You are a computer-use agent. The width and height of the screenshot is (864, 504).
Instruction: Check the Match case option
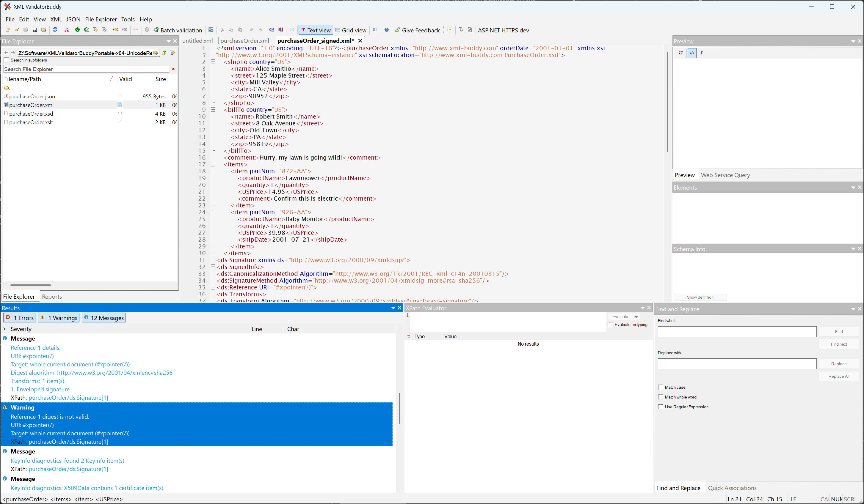coord(661,387)
